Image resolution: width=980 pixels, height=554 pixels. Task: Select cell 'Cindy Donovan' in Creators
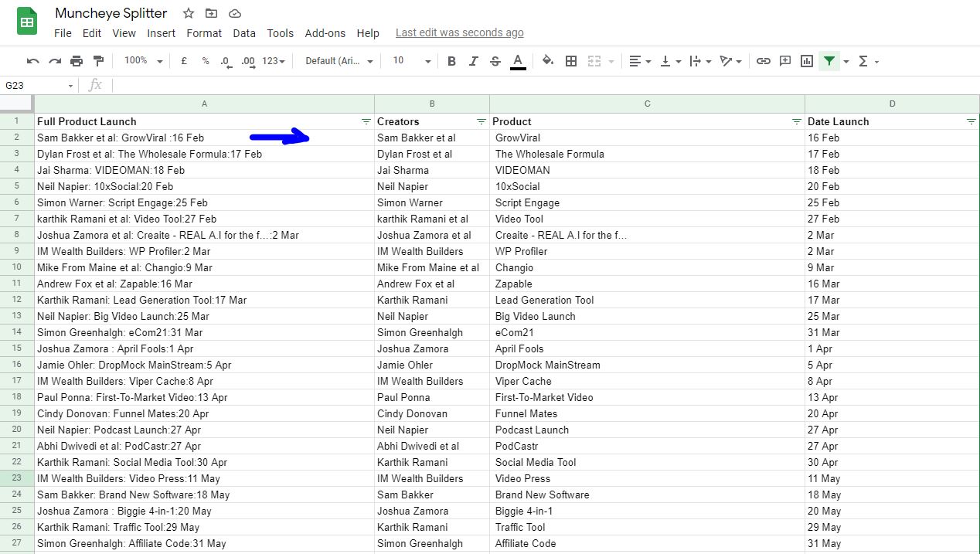[432, 413]
